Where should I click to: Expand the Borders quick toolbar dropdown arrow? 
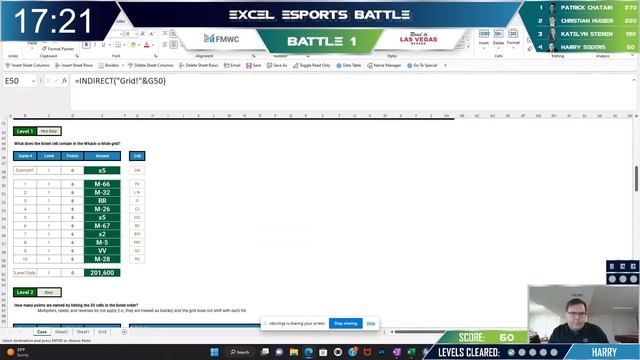(123, 65)
